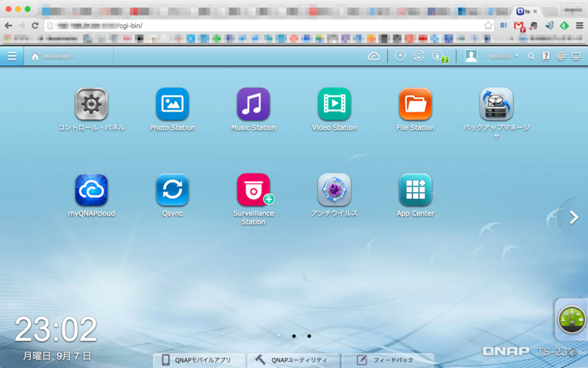Launch Qsync

[172, 190]
